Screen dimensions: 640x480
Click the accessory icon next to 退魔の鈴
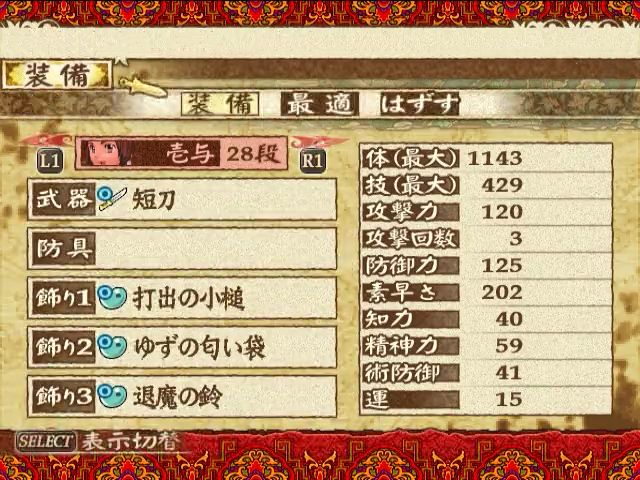point(112,396)
